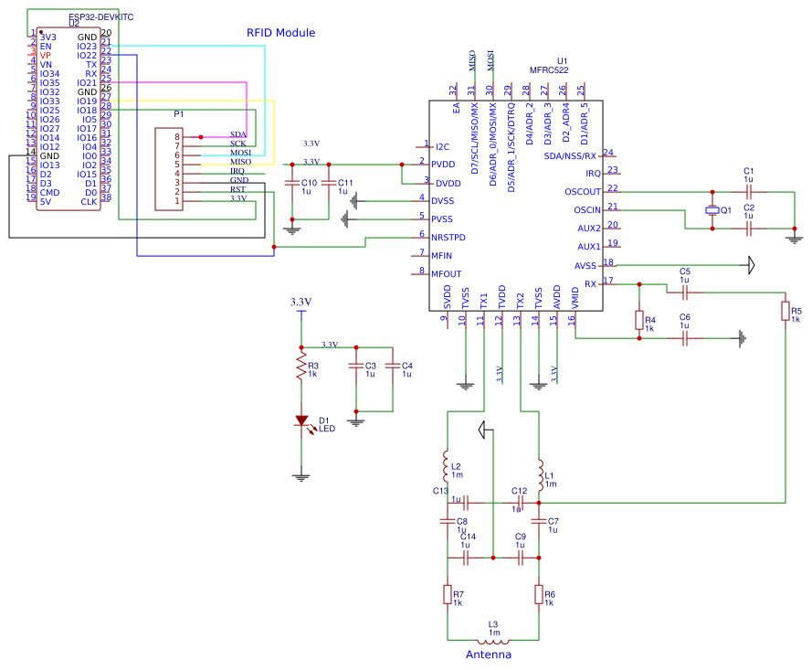
Task: Select the 'IO21' pin on the ESP32
Action: tap(87, 83)
